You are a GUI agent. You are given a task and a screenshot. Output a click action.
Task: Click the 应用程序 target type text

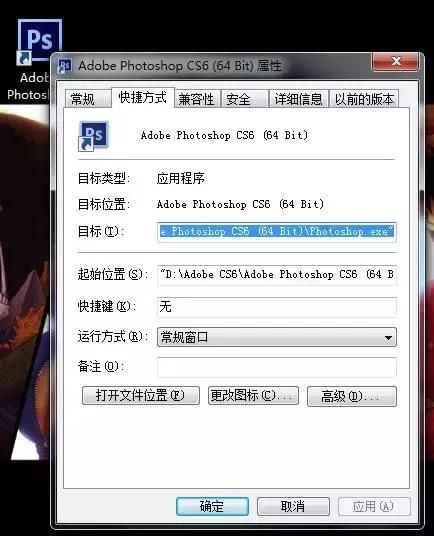coord(181,178)
